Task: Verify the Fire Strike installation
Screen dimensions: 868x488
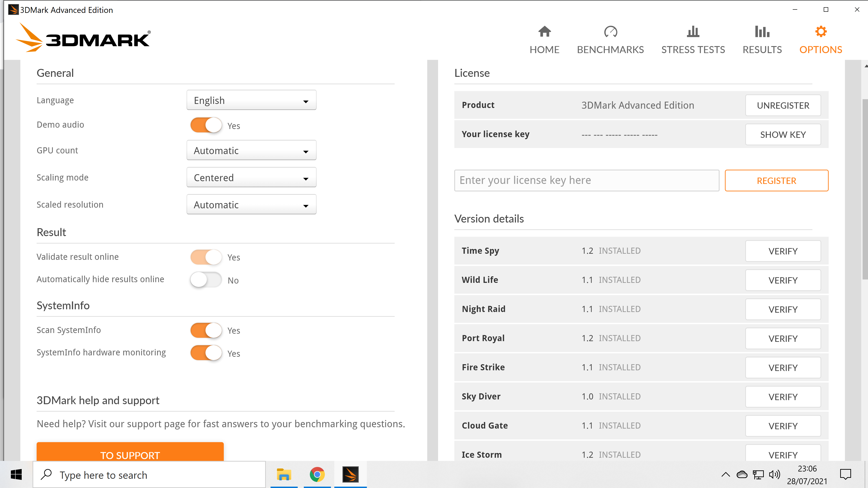Action: [x=783, y=368]
